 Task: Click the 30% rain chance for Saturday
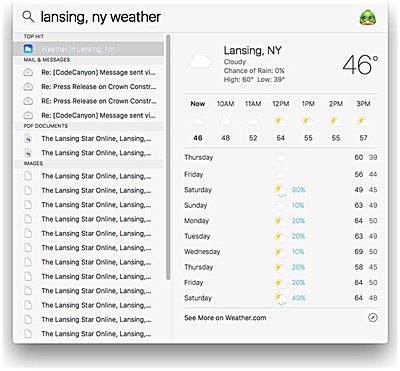(x=298, y=190)
